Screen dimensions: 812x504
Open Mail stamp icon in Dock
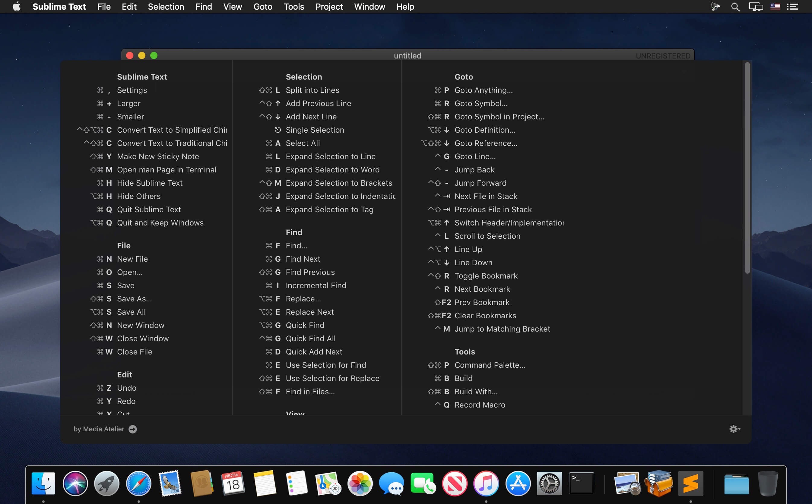point(170,483)
